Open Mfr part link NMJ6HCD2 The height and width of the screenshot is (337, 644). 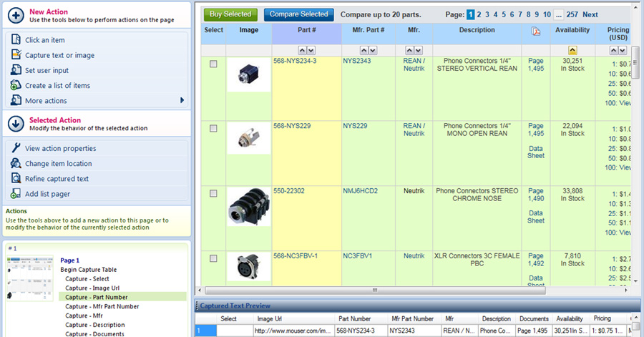360,190
